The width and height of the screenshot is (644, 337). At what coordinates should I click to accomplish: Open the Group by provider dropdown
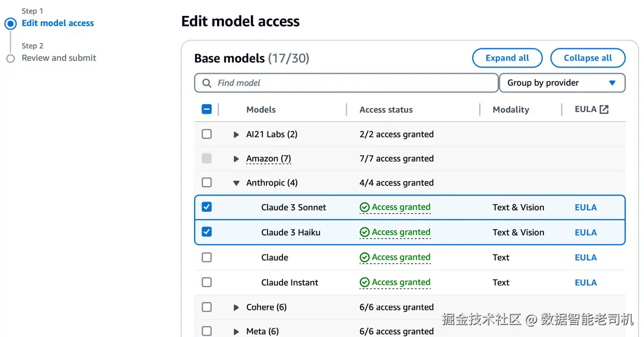pos(562,83)
